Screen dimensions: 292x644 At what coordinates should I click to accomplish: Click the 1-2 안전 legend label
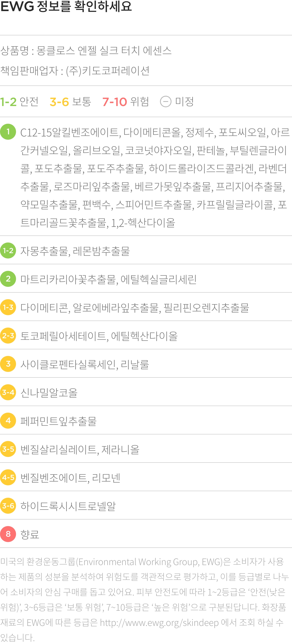point(19,102)
